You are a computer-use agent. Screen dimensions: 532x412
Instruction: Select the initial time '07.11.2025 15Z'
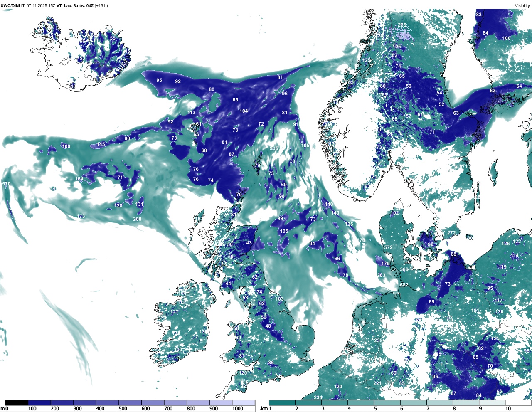click(41, 5)
